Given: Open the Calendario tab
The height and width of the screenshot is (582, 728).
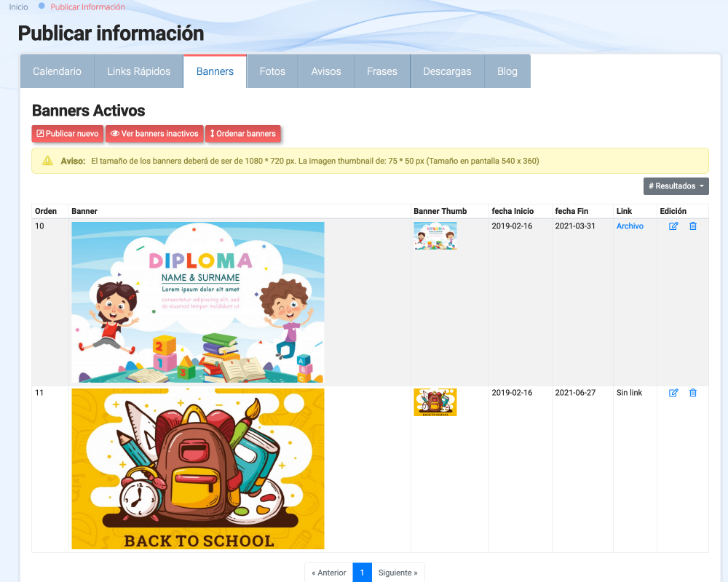Looking at the screenshot, I should 57,71.
